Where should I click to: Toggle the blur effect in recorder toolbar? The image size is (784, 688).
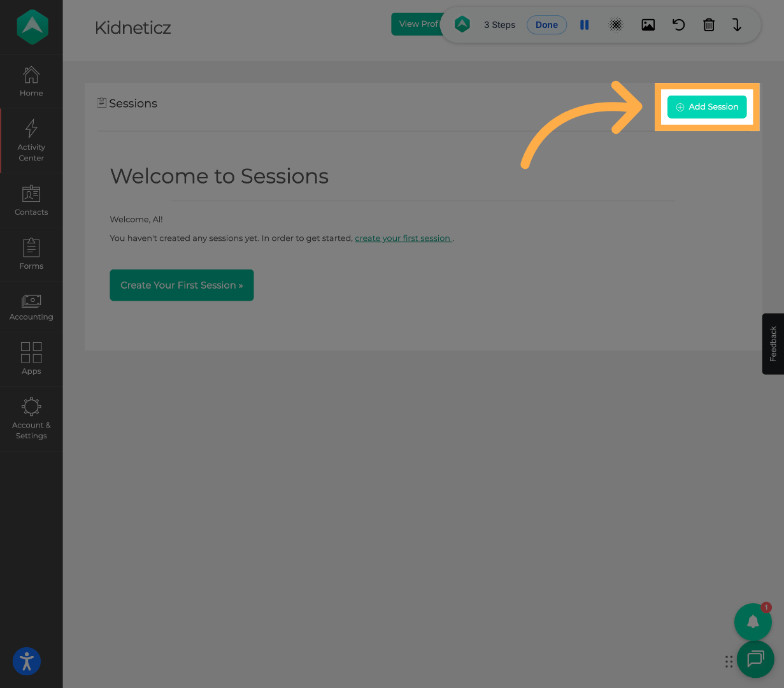coord(616,25)
